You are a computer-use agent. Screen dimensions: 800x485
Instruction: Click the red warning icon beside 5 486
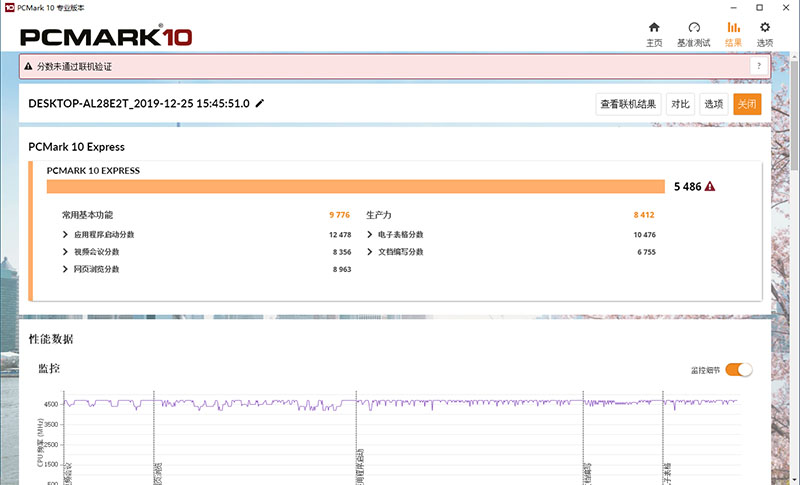tap(710, 187)
